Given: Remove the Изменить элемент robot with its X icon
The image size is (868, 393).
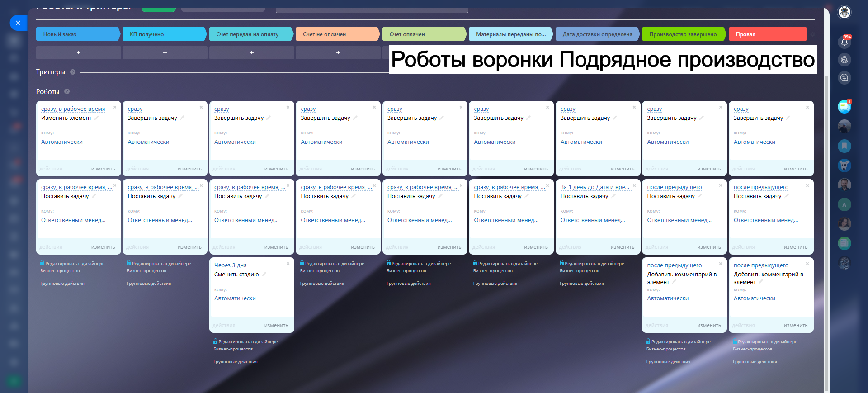Looking at the screenshot, I should point(115,107).
